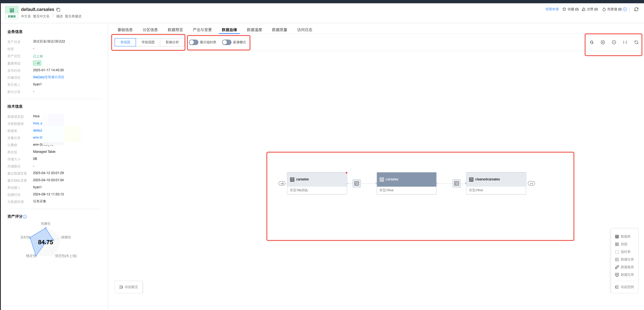Toggle the 展示临时表 switch
The image size is (644, 310).
click(x=194, y=42)
